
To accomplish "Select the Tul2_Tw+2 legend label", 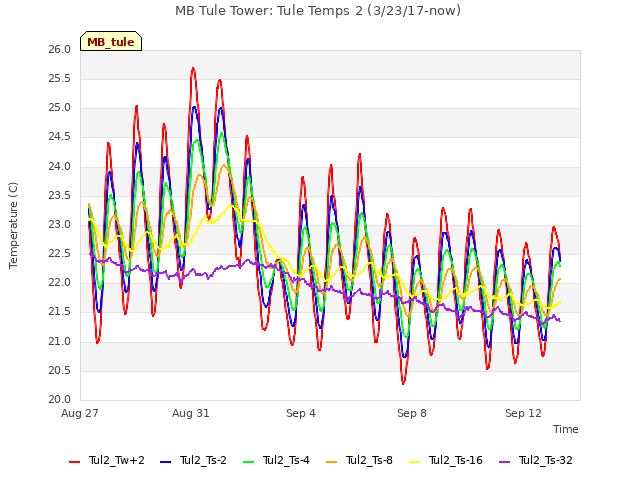I will (x=117, y=460).
